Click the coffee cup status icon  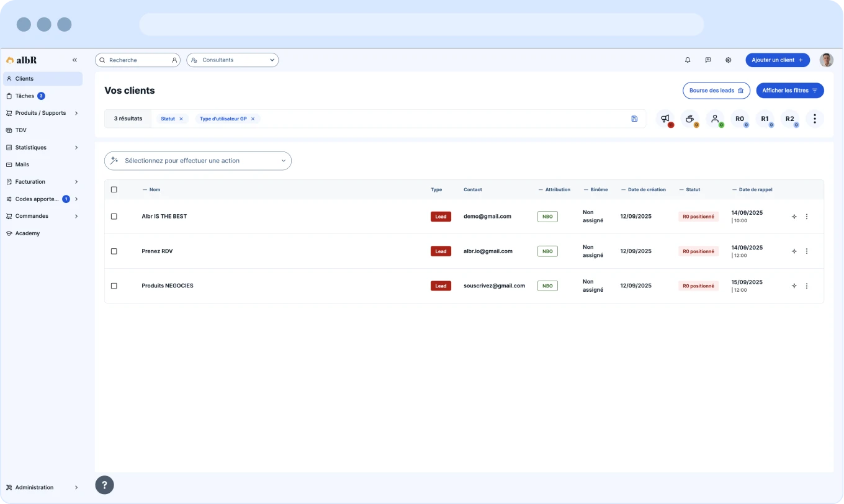click(689, 119)
